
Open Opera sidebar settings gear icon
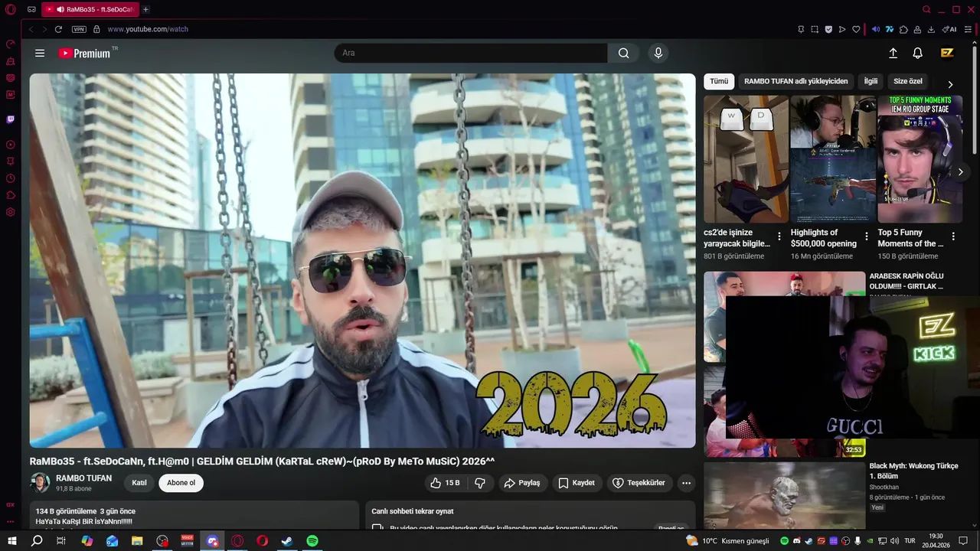[x=11, y=212]
